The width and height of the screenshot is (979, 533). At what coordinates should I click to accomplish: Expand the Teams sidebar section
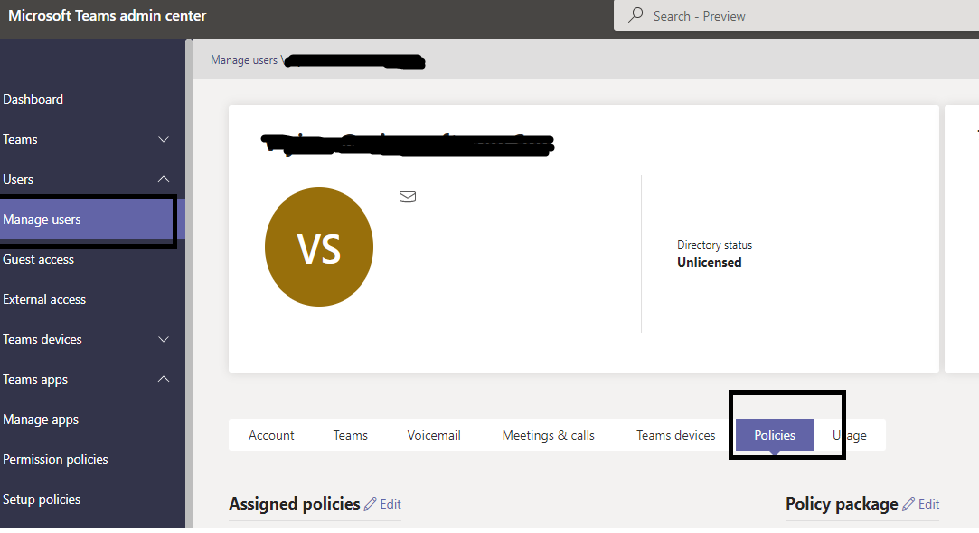tap(164, 139)
